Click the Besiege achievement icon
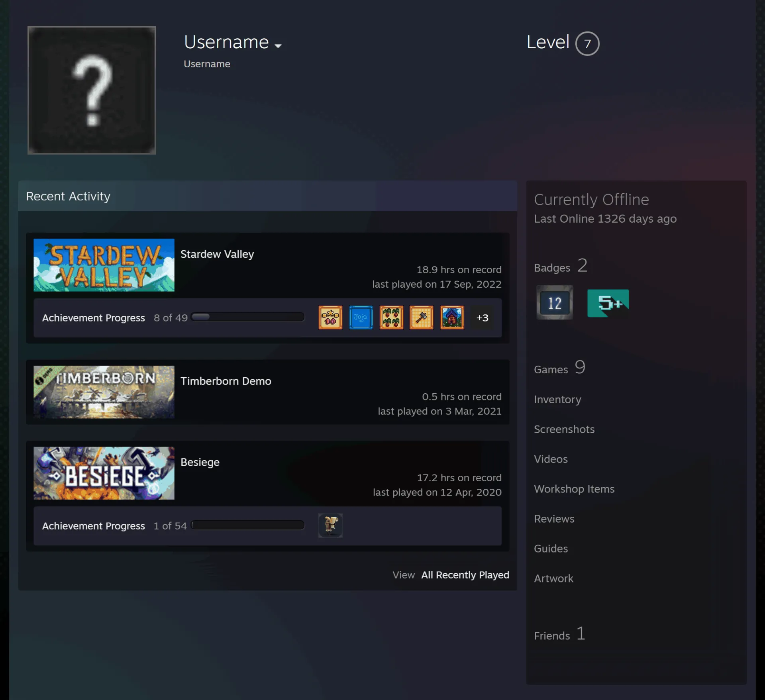This screenshot has width=765, height=700. coord(330,525)
